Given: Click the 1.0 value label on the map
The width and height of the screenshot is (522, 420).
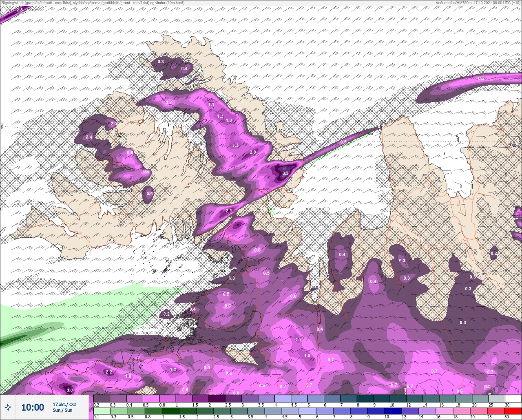Looking at the screenshot, I should (128, 376).
